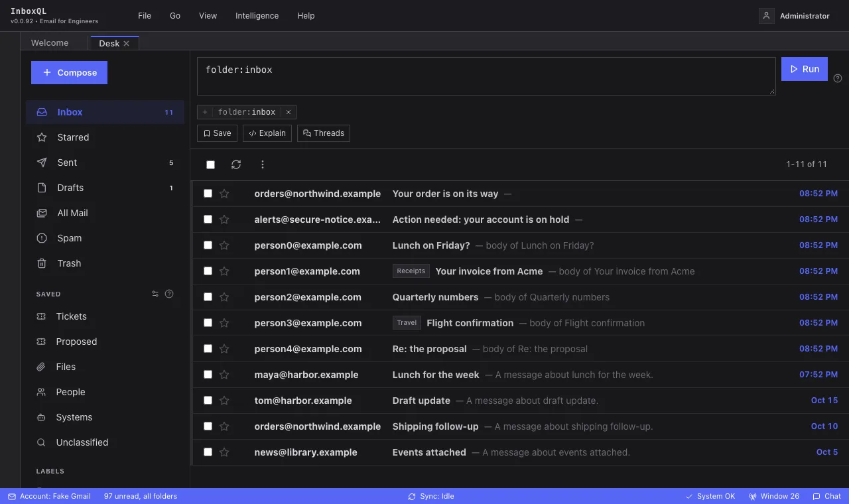Viewport: 849px width, 504px height.
Task: Click the Receipts label tag
Action: point(411,271)
